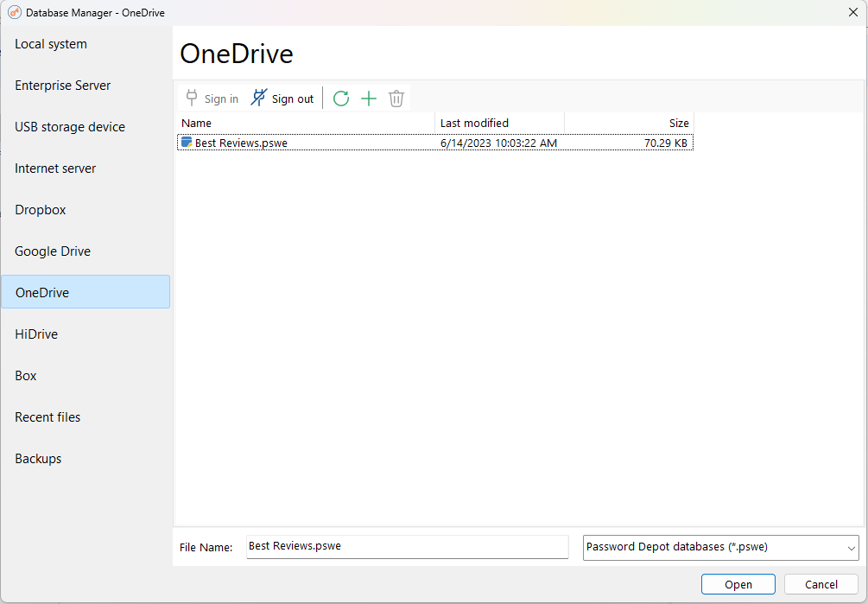Image resolution: width=868 pixels, height=604 pixels.
Task: Refresh the OneDrive file list
Action: point(341,98)
